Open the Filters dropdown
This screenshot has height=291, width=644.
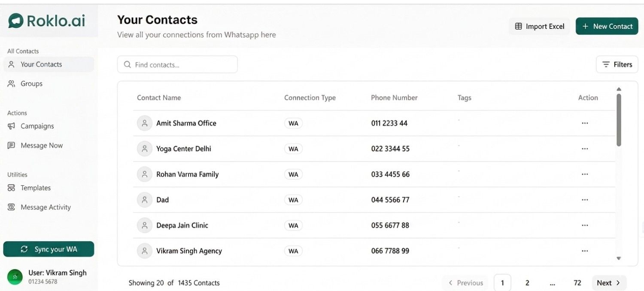pyautogui.click(x=617, y=64)
